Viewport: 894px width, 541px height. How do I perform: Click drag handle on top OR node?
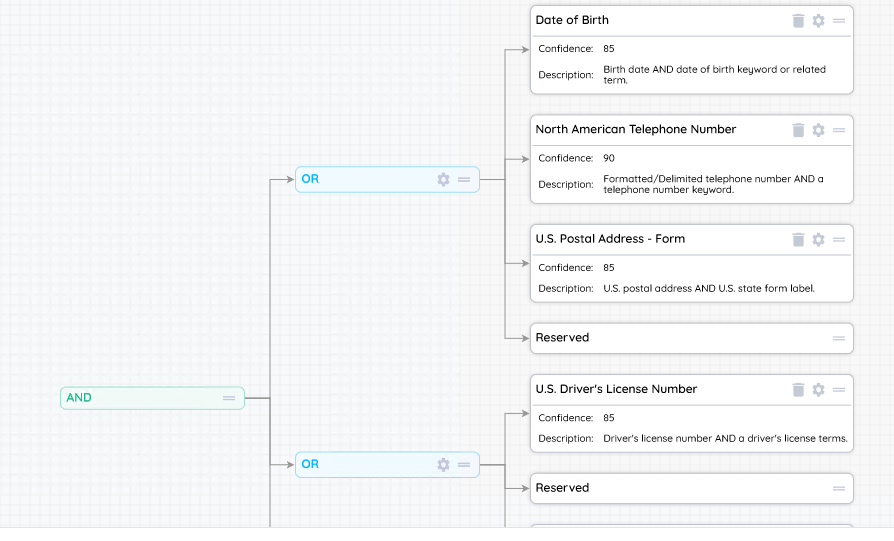pos(464,180)
